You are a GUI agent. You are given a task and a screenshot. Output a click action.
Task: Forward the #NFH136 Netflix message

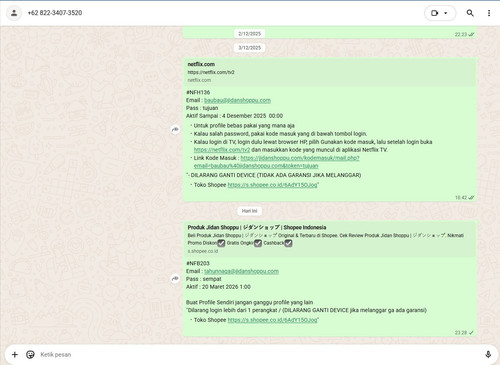click(175, 129)
